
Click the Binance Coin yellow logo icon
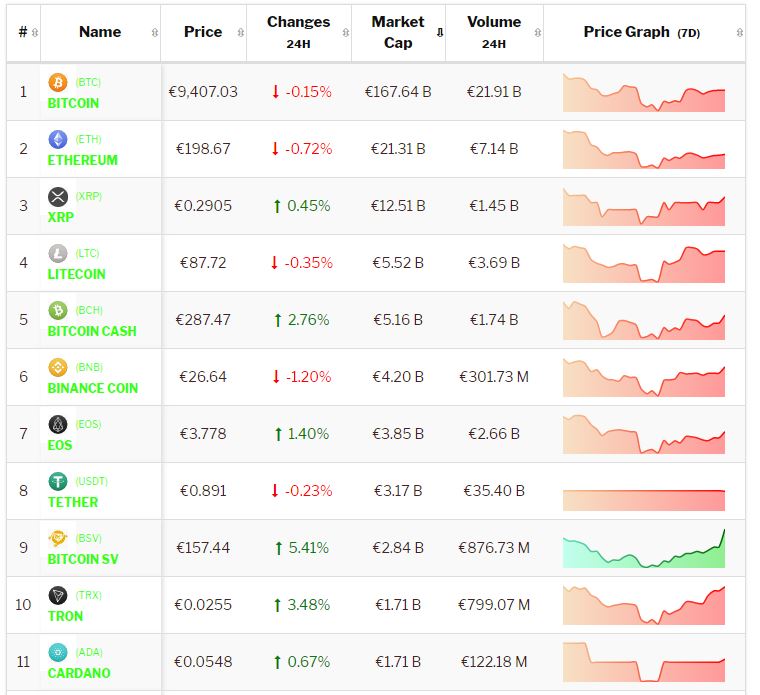point(58,367)
